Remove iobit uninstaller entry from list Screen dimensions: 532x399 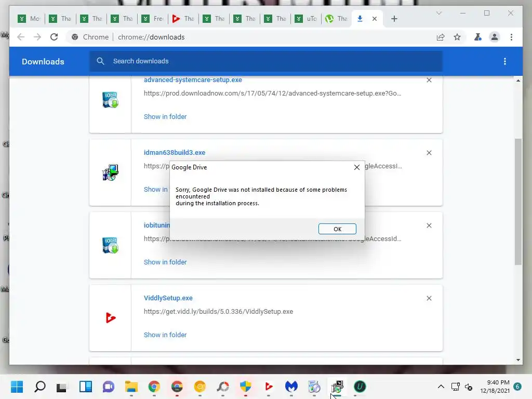(429, 225)
